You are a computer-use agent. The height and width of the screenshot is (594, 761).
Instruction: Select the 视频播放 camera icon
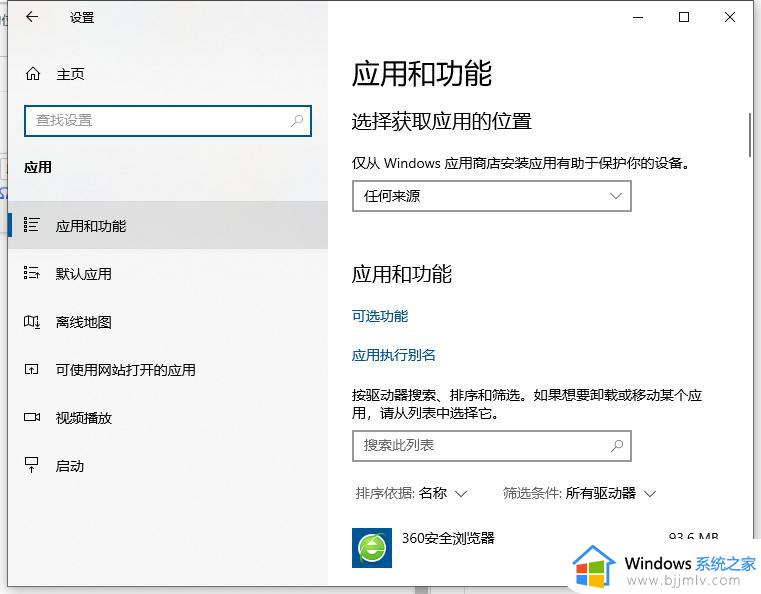coord(32,417)
